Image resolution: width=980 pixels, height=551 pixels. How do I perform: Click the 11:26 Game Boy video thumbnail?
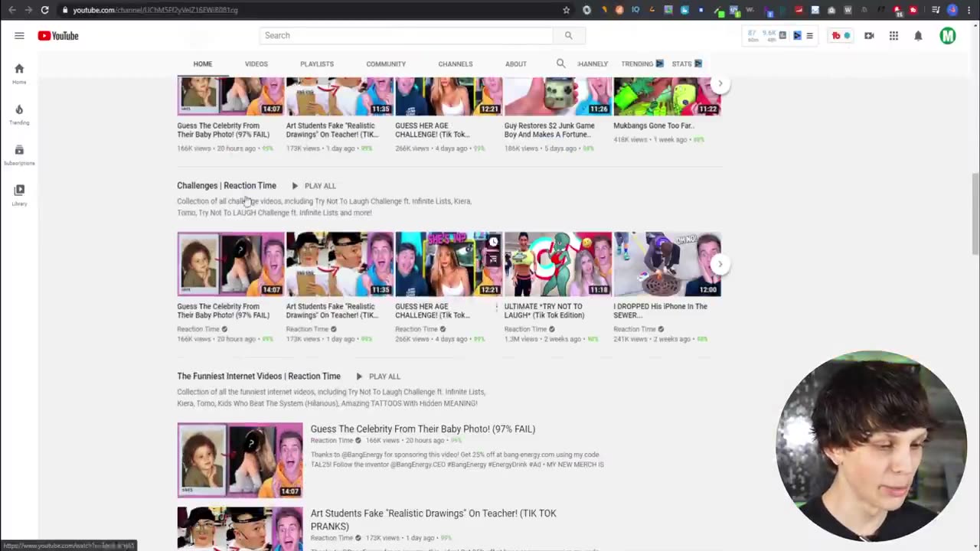click(x=558, y=96)
